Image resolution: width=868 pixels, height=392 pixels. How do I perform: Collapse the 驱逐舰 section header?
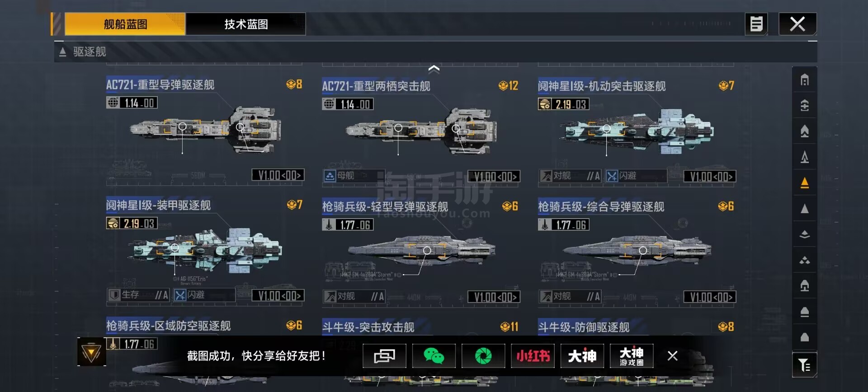(x=82, y=52)
